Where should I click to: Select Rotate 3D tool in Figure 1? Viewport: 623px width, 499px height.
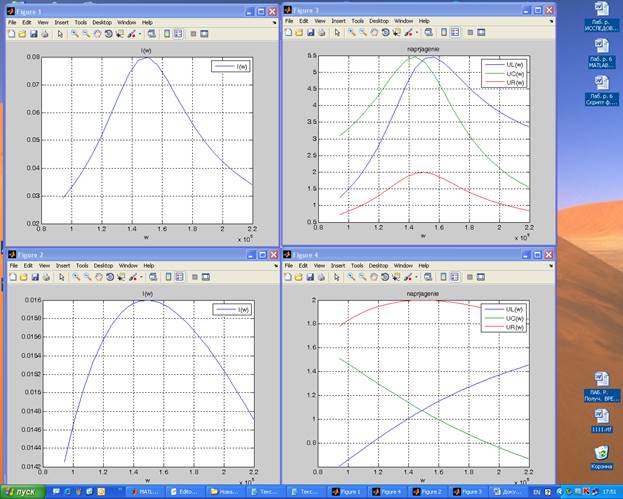(108, 34)
